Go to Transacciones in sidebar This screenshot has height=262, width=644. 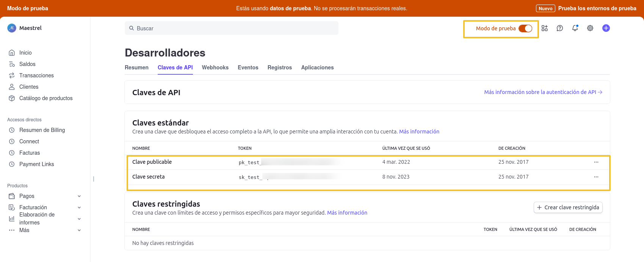pyautogui.click(x=36, y=75)
